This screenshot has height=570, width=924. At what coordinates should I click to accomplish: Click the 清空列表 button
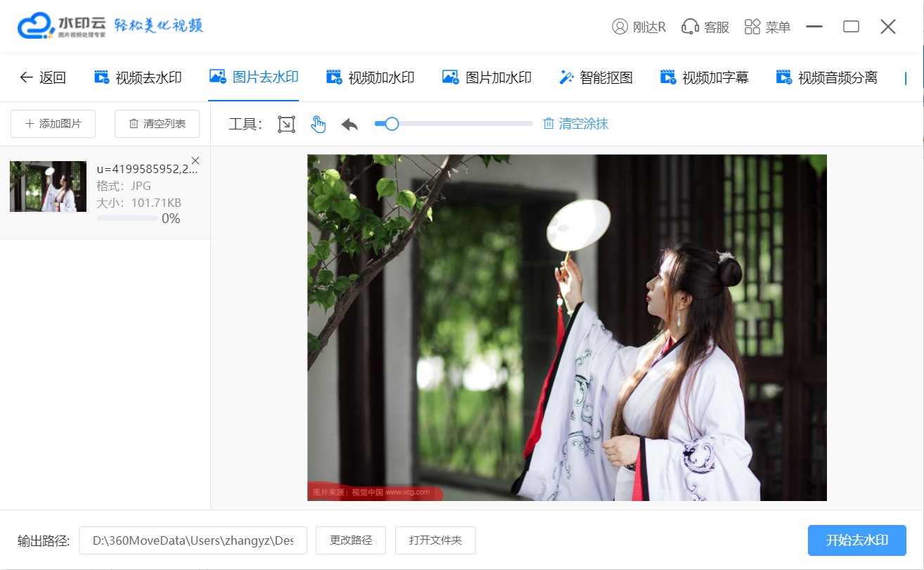[x=157, y=124]
